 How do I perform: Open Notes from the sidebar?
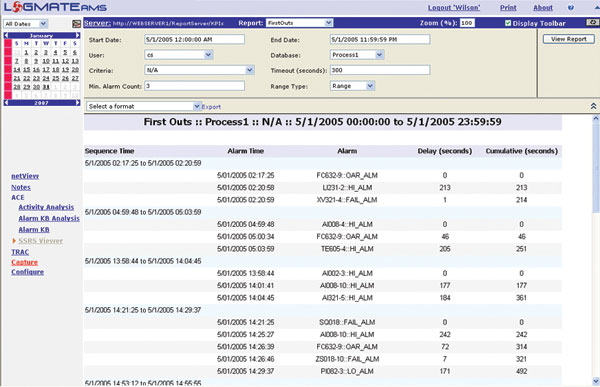[21, 187]
